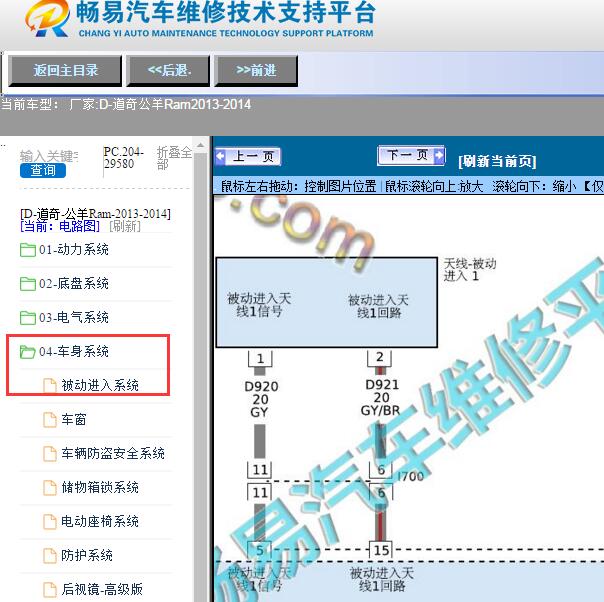Click the page icon beside 后视镜-高级版
This screenshot has width=604, height=602.
click(x=50, y=589)
